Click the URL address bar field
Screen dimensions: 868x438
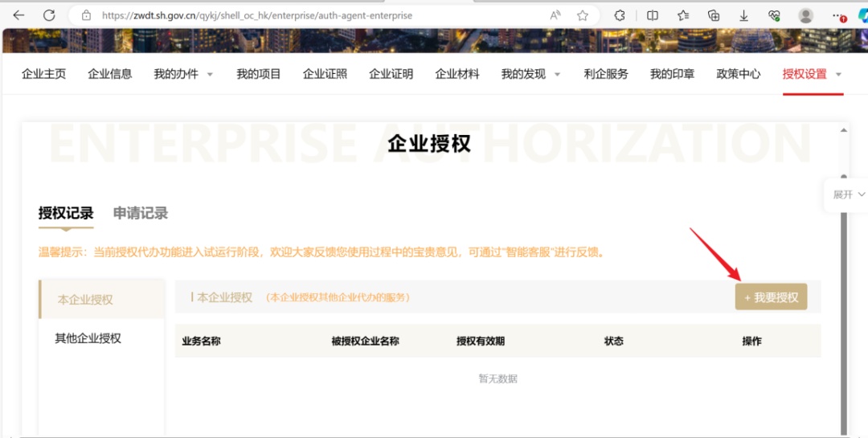(321, 15)
